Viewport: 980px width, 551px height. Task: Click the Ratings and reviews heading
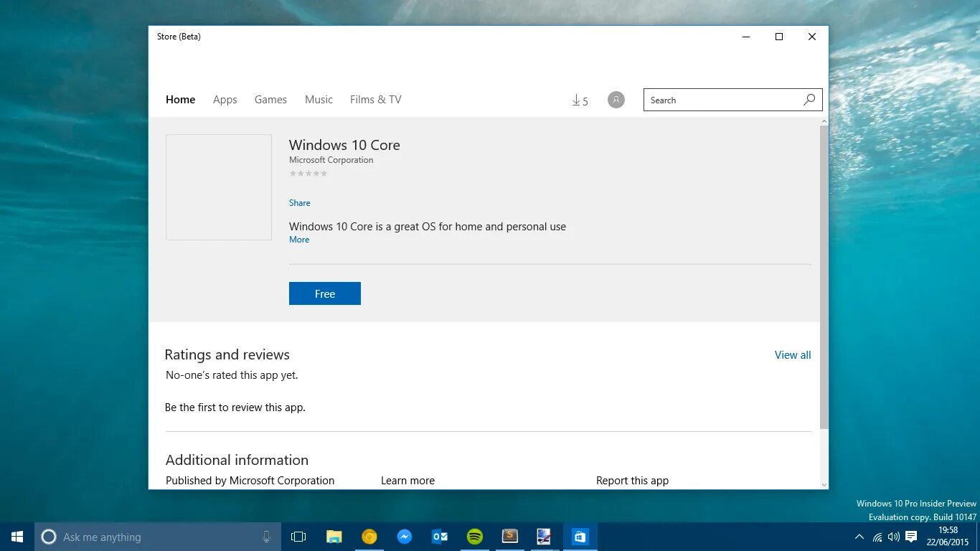pos(227,354)
